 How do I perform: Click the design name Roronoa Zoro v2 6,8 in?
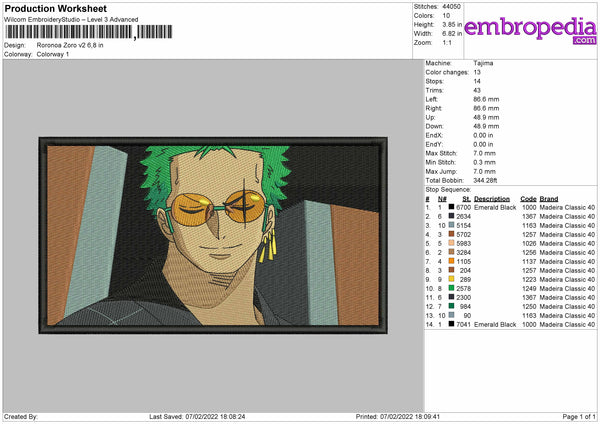[x=70, y=45]
